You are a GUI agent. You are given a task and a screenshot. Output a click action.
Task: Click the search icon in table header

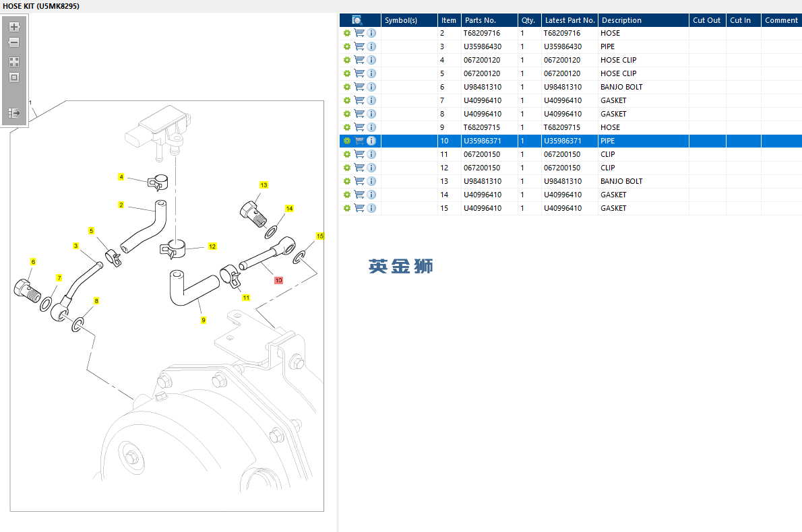coord(357,20)
